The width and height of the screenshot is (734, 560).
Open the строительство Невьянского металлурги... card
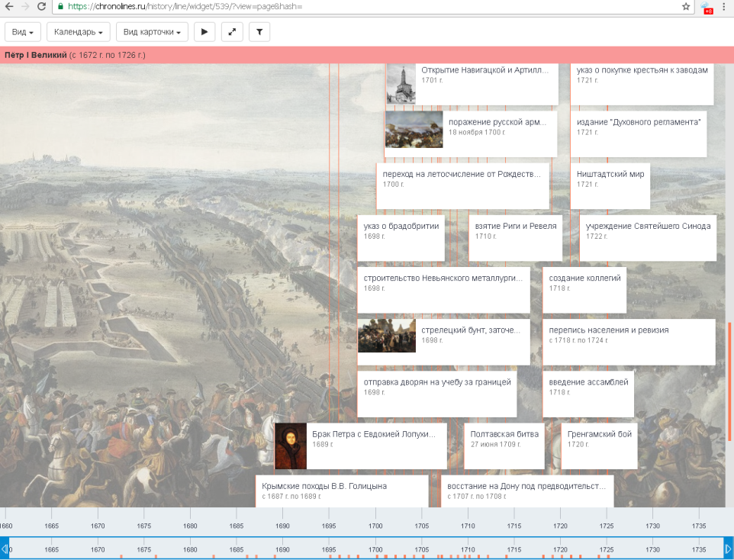click(444, 289)
